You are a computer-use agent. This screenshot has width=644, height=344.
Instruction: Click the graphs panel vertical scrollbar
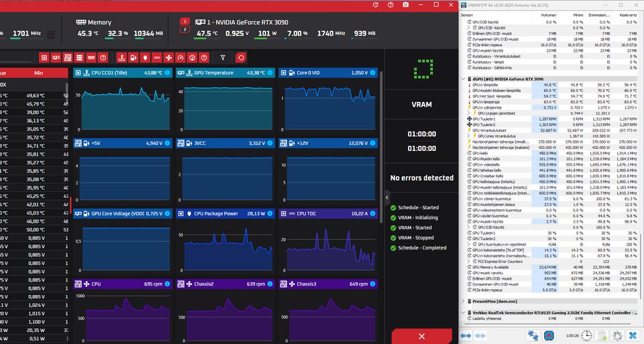(x=381, y=148)
